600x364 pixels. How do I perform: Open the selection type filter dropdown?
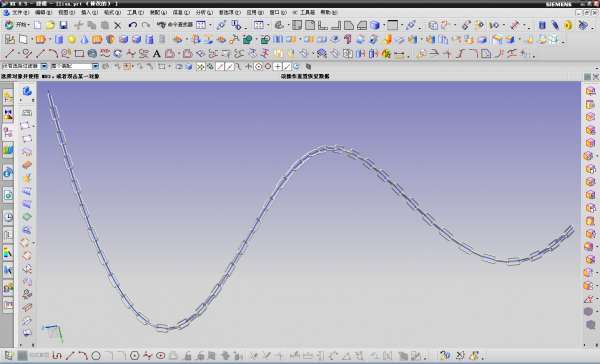coord(24,66)
